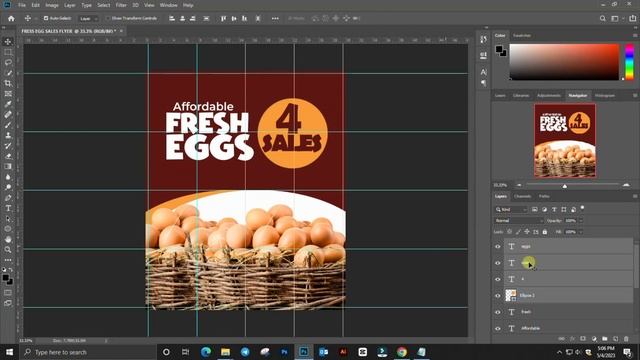The image size is (640, 360).
Task: Open the Window menu
Action: pos(168,5)
